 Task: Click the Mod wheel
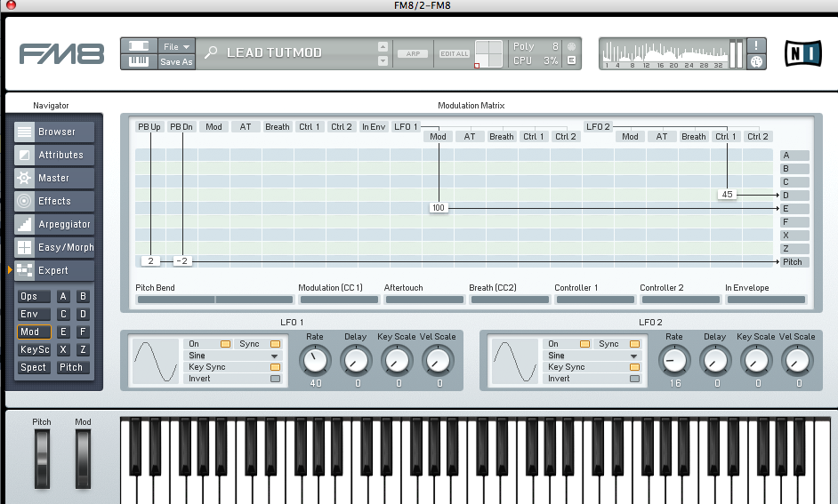[83, 460]
